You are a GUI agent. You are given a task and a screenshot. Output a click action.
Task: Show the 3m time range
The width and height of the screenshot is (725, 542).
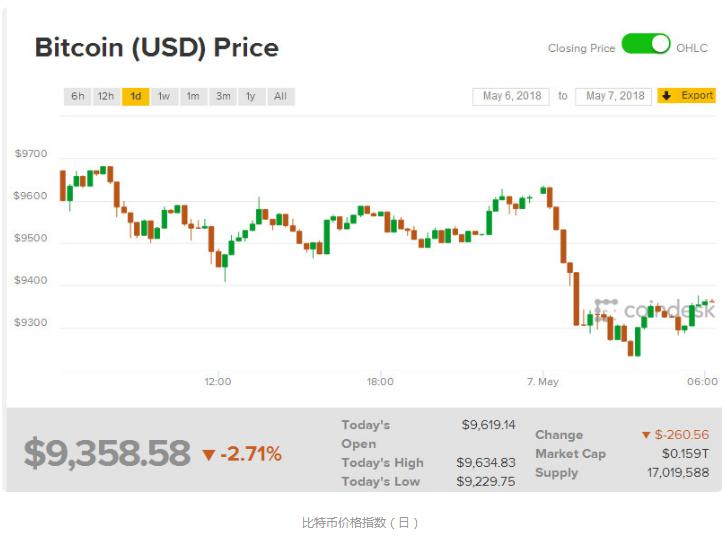[x=223, y=97]
